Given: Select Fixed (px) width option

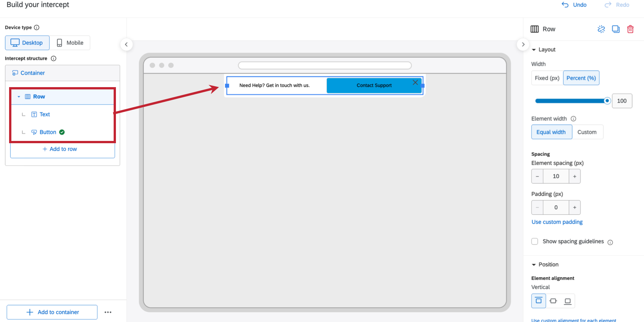Looking at the screenshot, I should coord(547,78).
